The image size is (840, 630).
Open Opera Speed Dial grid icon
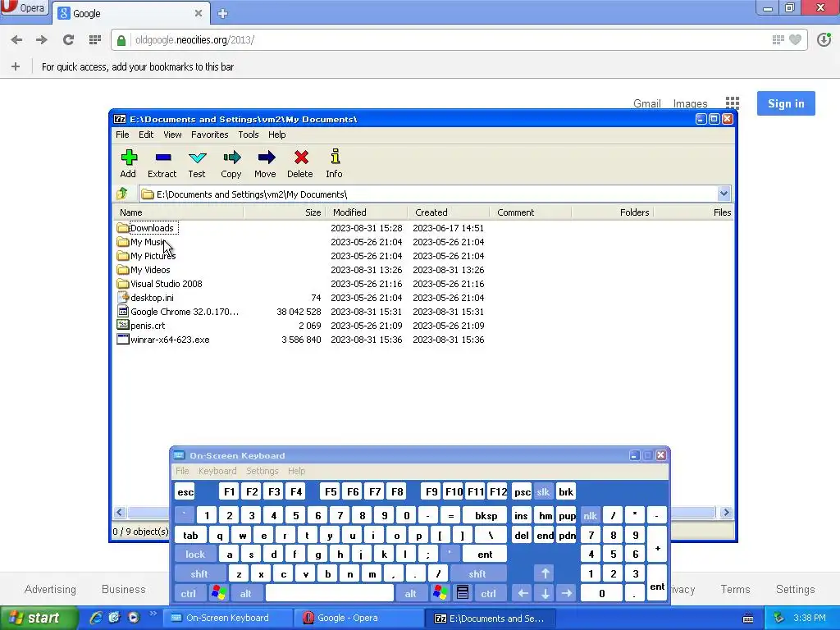[95, 39]
